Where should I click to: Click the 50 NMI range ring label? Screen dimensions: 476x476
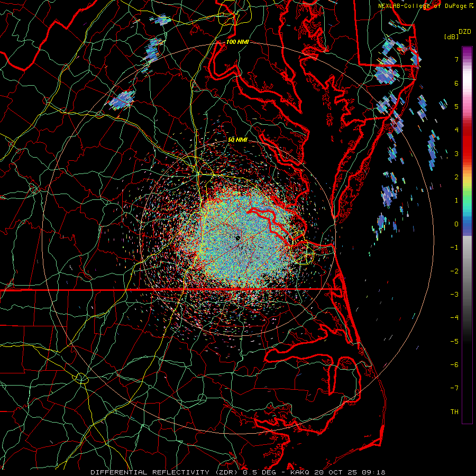[237, 140]
